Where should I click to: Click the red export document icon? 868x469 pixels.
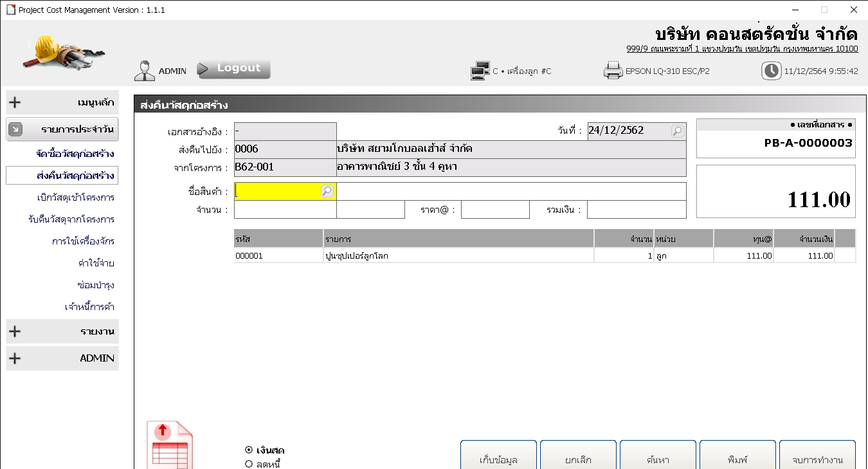click(170, 445)
